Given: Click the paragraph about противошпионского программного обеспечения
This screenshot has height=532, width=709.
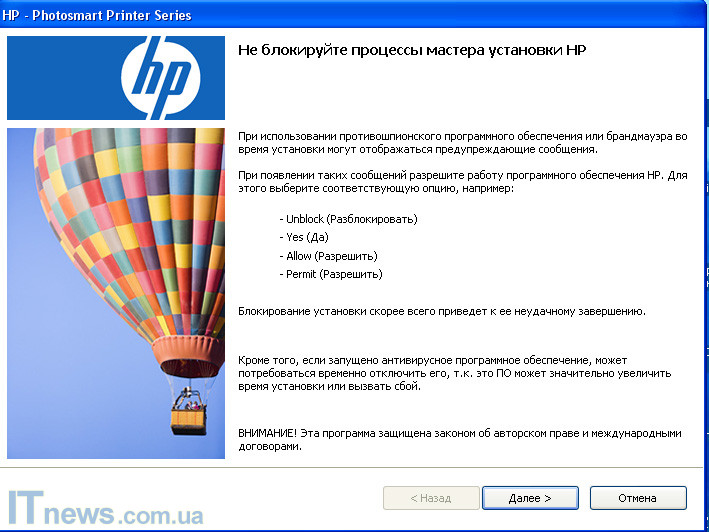Looking at the screenshot, I should tap(462, 141).
